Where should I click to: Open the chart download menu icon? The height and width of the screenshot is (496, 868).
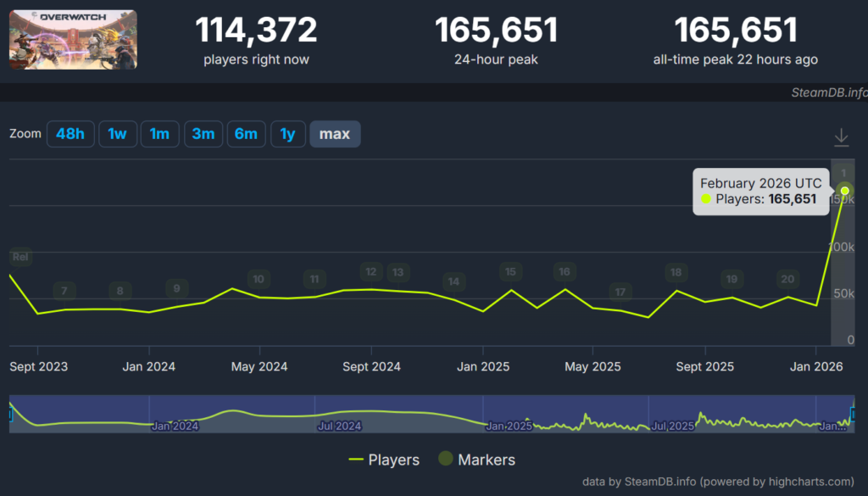pyautogui.click(x=841, y=137)
